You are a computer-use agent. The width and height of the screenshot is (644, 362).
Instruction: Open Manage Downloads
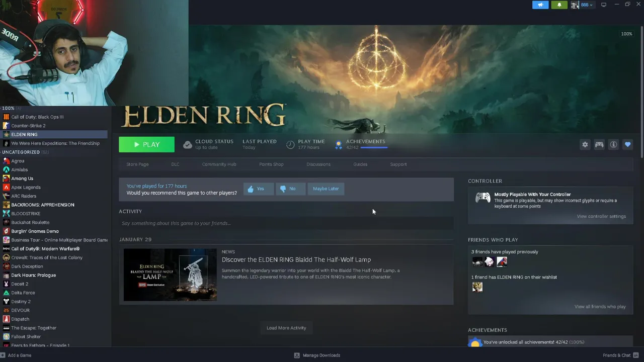317,355
